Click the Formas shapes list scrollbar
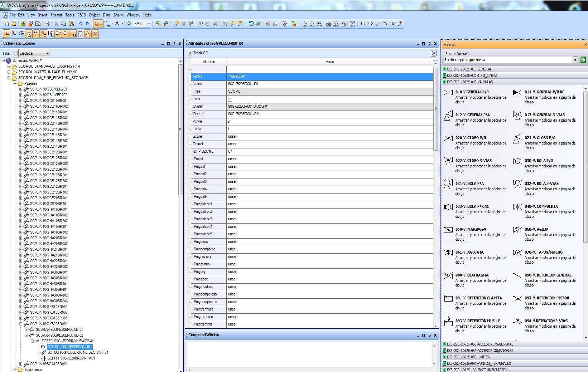This screenshot has height=372, width=588. tap(586, 166)
